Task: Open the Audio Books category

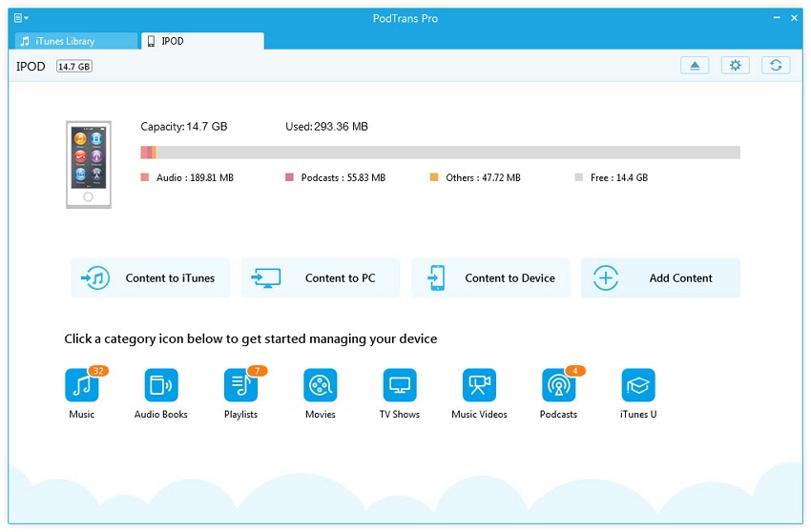Action: point(161,385)
